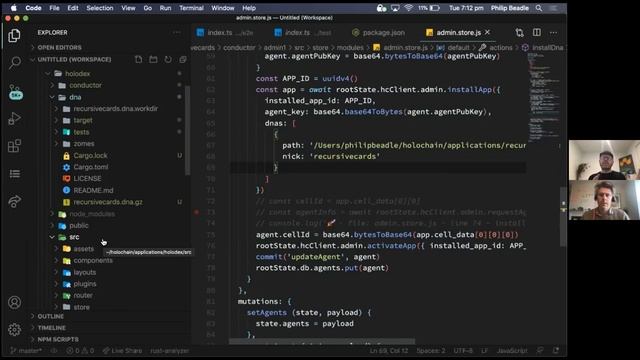The height and width of the screenshot is (360, 640).
Task: Click the feedback icon in status bar
Action: coord(540,351)
